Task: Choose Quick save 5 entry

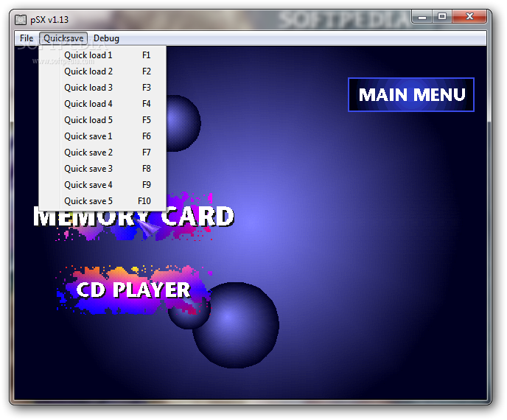Action: (102, 200)
